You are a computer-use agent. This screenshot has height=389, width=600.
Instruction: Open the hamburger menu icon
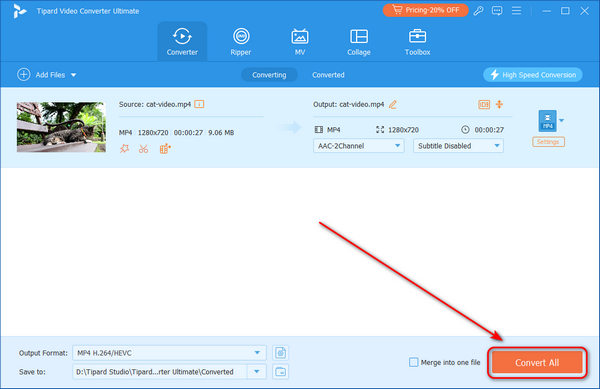(x=517, y=11)
